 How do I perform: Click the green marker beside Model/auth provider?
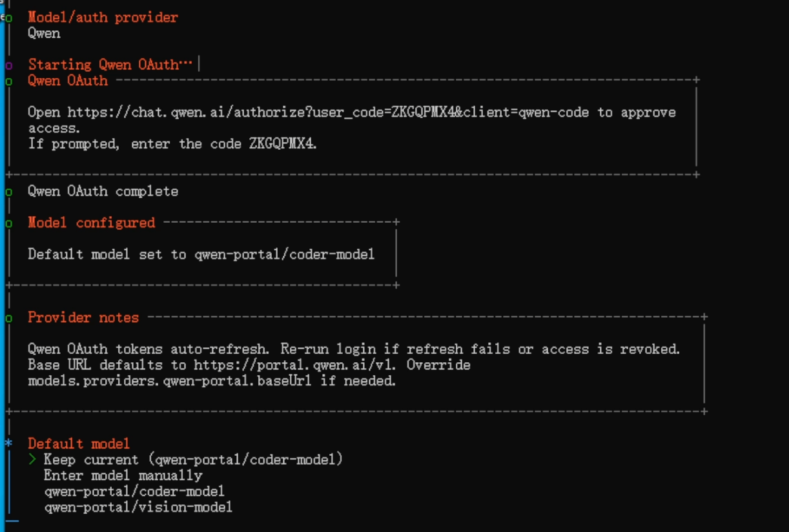(x=8, y=18)
